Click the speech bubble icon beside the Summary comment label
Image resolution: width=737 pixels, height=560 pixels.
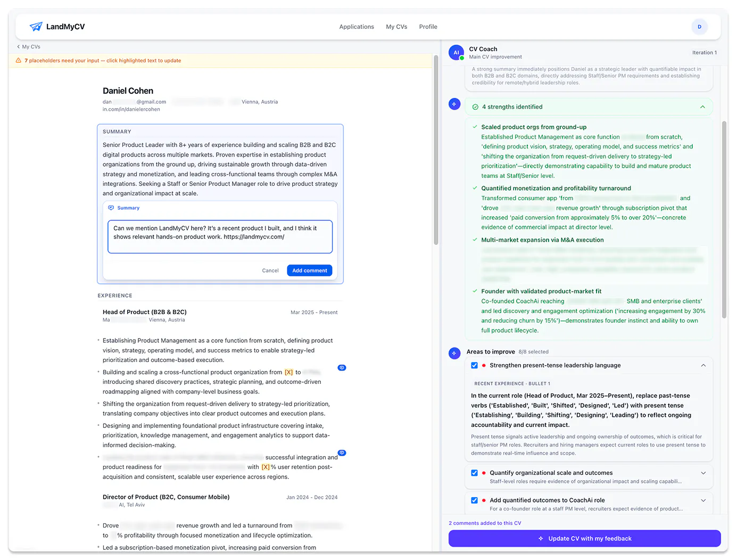click(x=111, y=208)
